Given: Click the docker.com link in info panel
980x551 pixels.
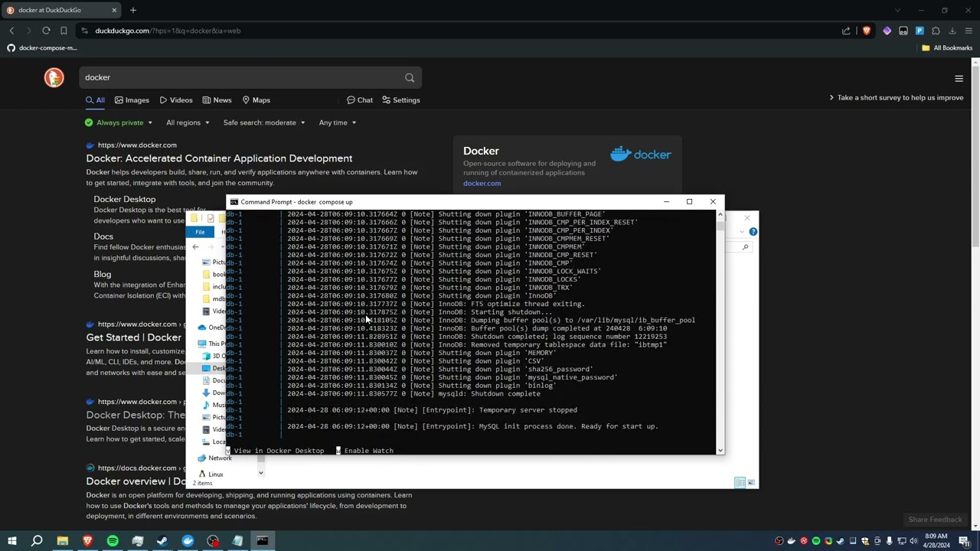Looking at the screenshot, I should point(482,183).
